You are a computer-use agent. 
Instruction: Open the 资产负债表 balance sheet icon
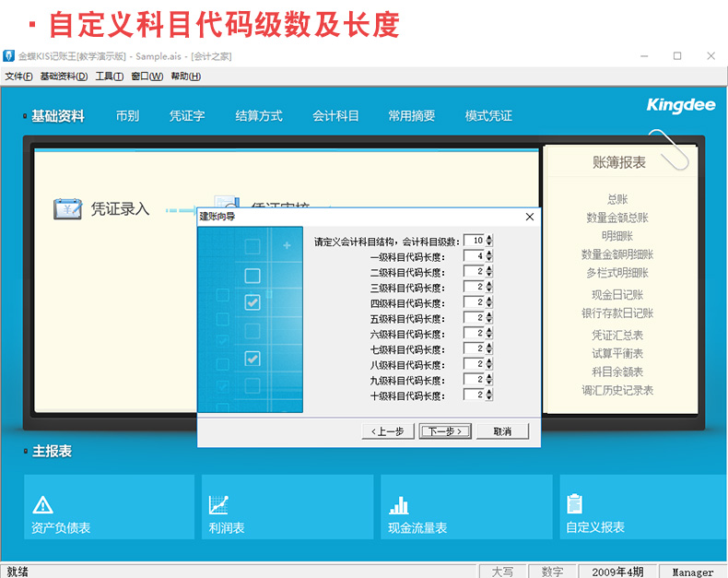tap(42, 504)
